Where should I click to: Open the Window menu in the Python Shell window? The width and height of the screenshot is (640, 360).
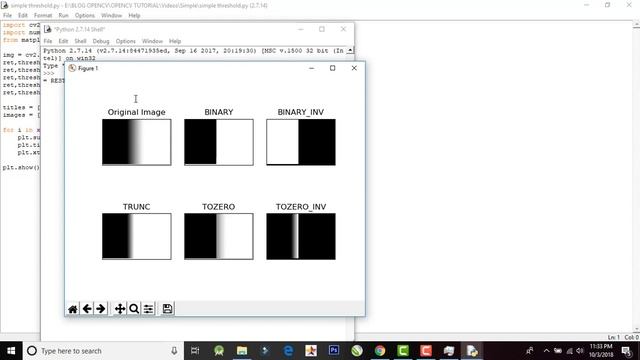click(152, 41)
